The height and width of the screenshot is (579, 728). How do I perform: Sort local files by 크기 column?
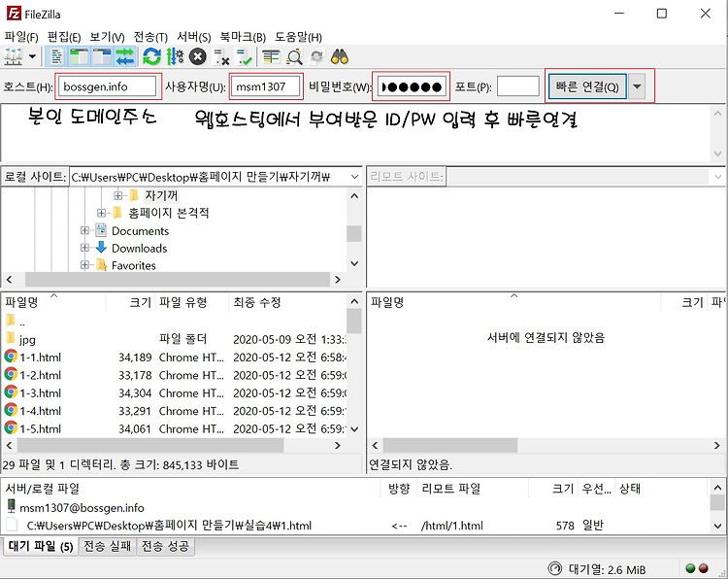[130, 302]
